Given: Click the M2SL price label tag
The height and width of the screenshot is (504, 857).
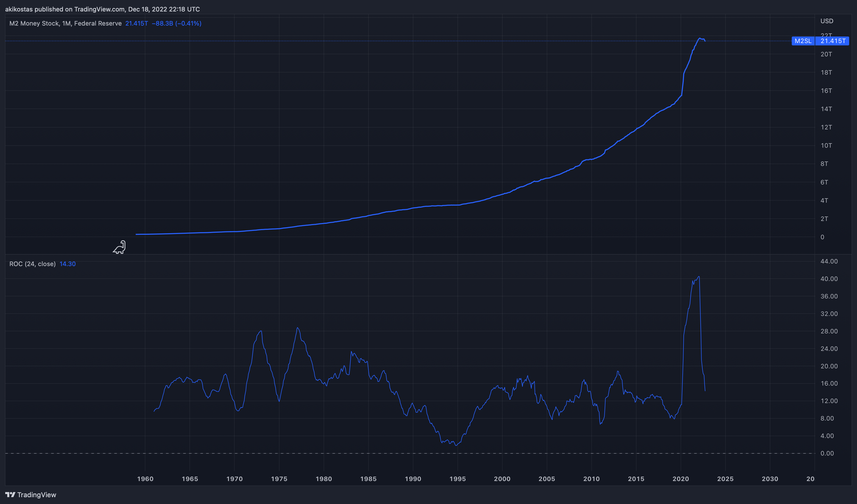Looking at the screenshot, I should coord(803,41).
